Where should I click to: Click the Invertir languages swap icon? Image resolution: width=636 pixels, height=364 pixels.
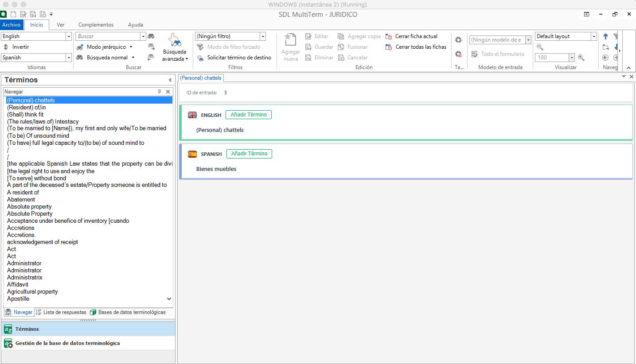[6, 47]
